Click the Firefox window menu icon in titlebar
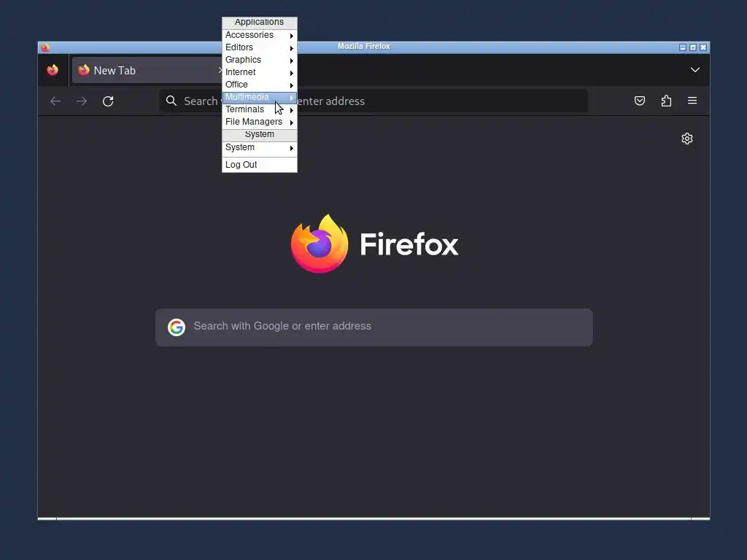 click(45, 47)
